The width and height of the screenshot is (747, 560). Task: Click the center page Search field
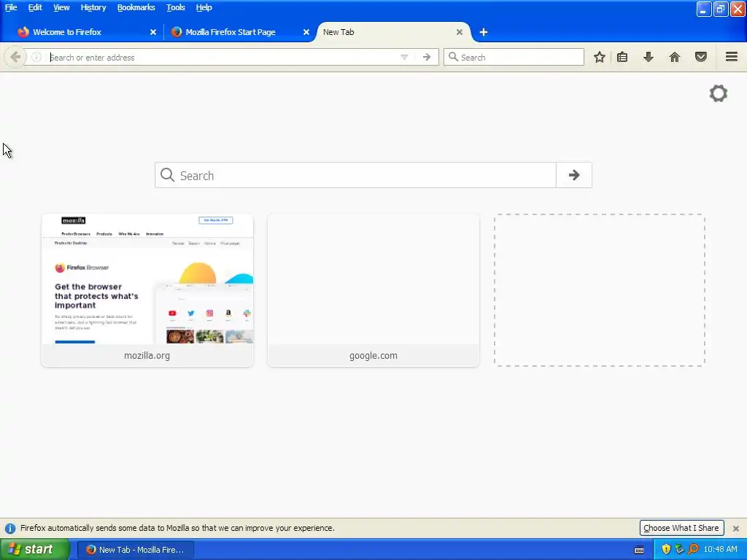[355, 175]
